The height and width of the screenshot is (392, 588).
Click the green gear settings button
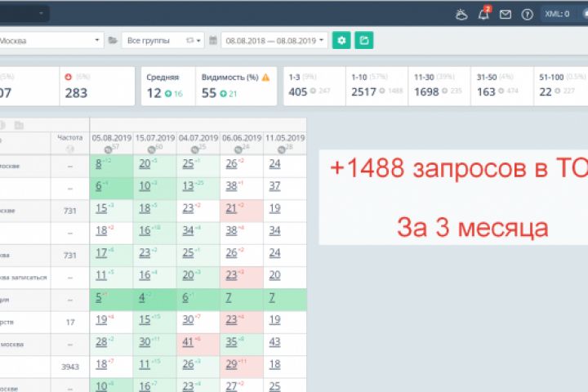click(x=341, y=40)
